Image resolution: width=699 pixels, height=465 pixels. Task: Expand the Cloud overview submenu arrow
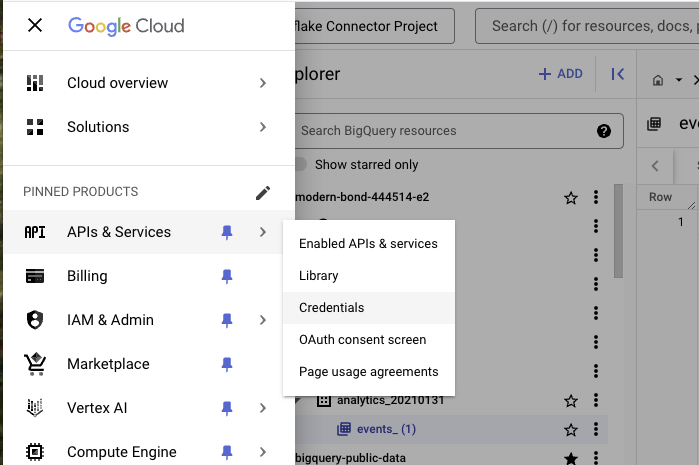263,83
